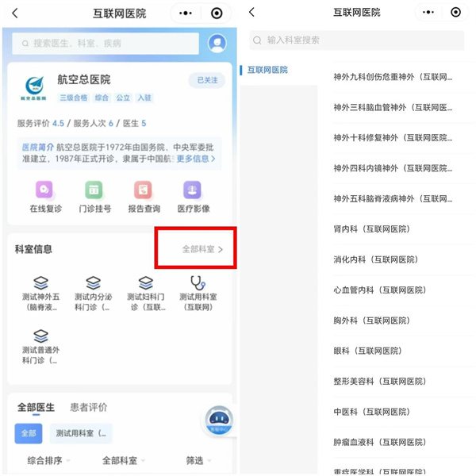This screenshot has width=476, height=476.
Task: Open the 在线复诊 online follow-up icon
Action: 44,190
